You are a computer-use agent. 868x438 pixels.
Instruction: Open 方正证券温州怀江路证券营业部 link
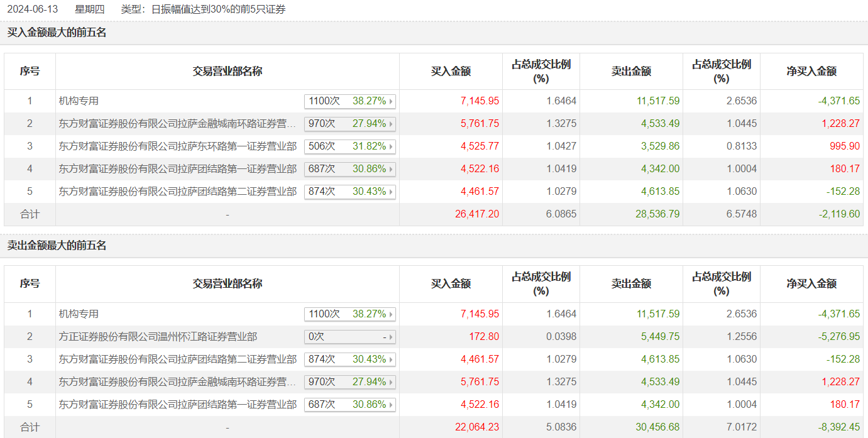(x=158, y=337)
